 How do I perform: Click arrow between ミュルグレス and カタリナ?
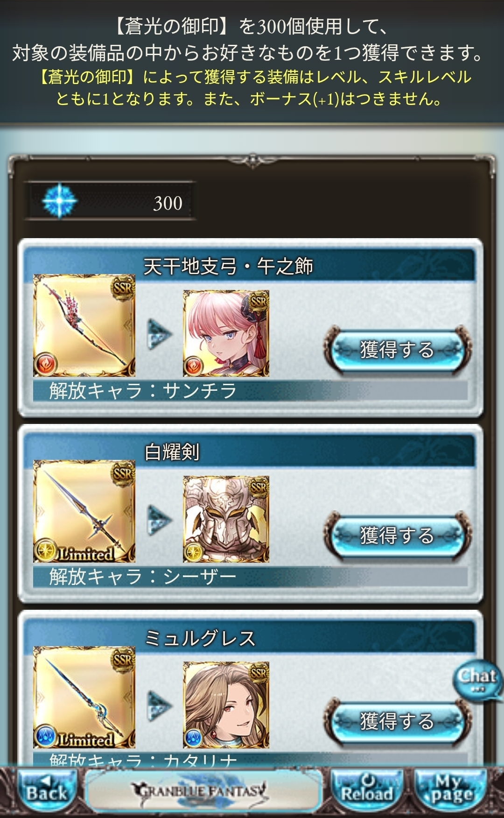click(159, 705)
